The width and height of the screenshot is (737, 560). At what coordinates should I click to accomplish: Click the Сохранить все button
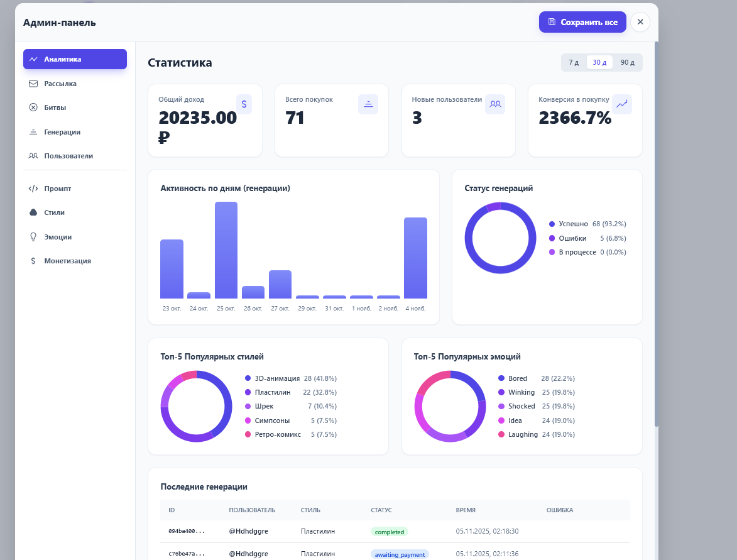[582, 22]
